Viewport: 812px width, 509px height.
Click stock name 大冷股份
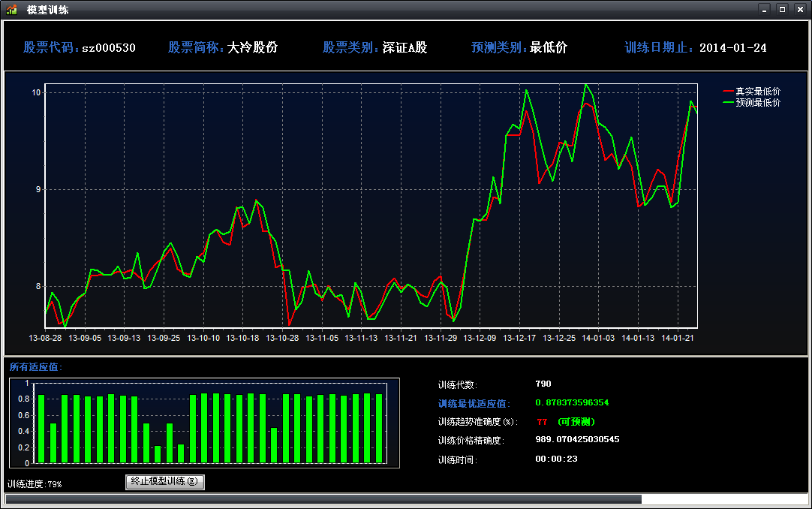[252, 47]
